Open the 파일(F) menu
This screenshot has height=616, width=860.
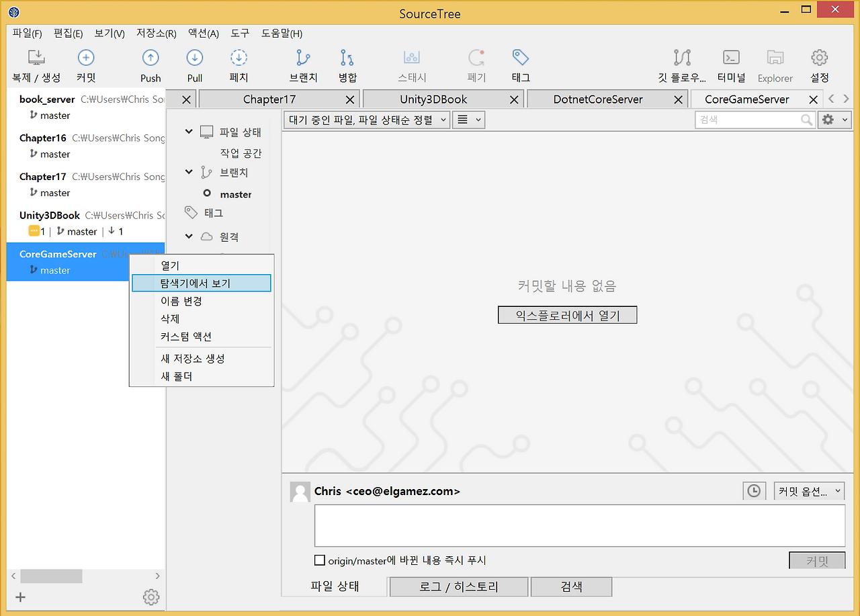coord(28,34)
